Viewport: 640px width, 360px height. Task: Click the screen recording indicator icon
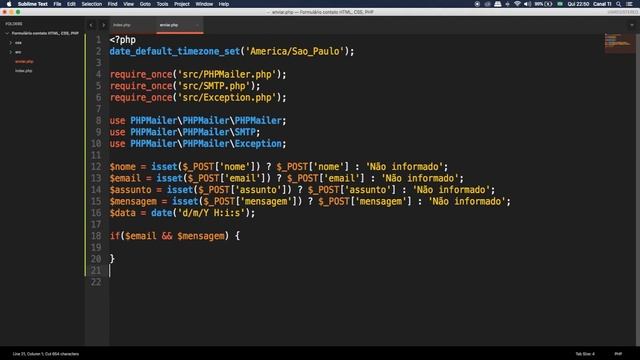[477, 4]
